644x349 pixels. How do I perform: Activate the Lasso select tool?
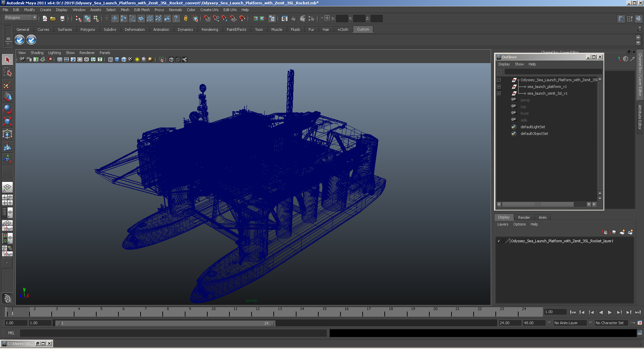(x=7, y=72)
